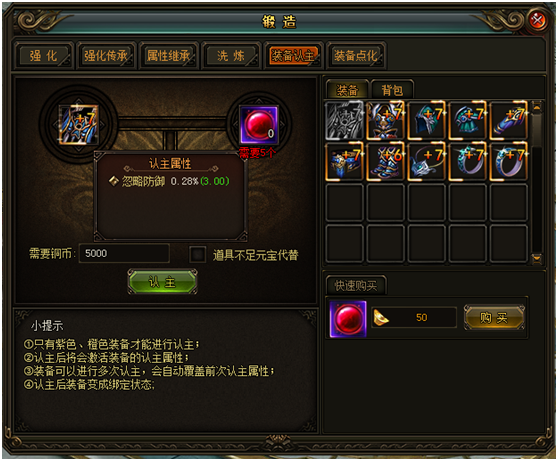The height and width of the screenshot is (461, 558).
Task: Click the +7 bracer glove item
Action: click(508, 120)
